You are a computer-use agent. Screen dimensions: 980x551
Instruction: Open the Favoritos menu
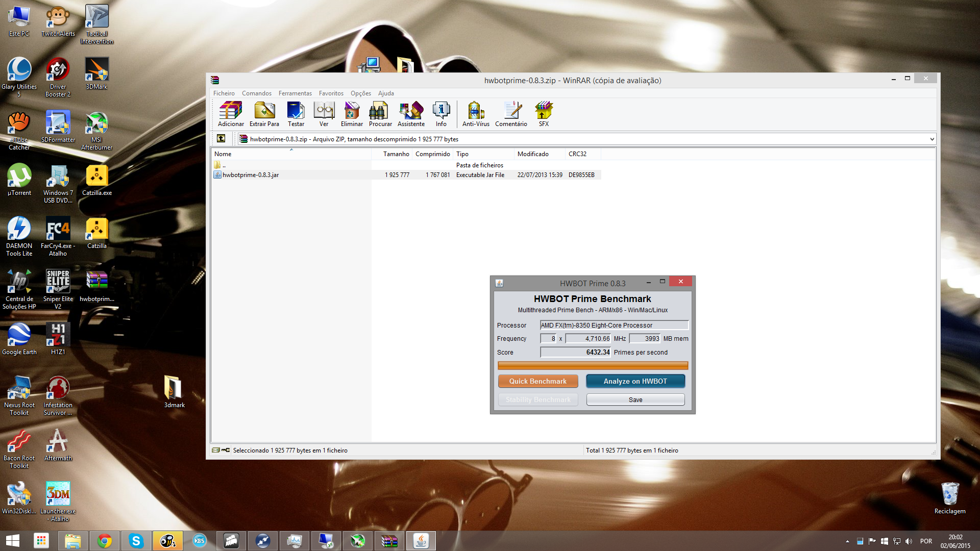click(331, 93)
